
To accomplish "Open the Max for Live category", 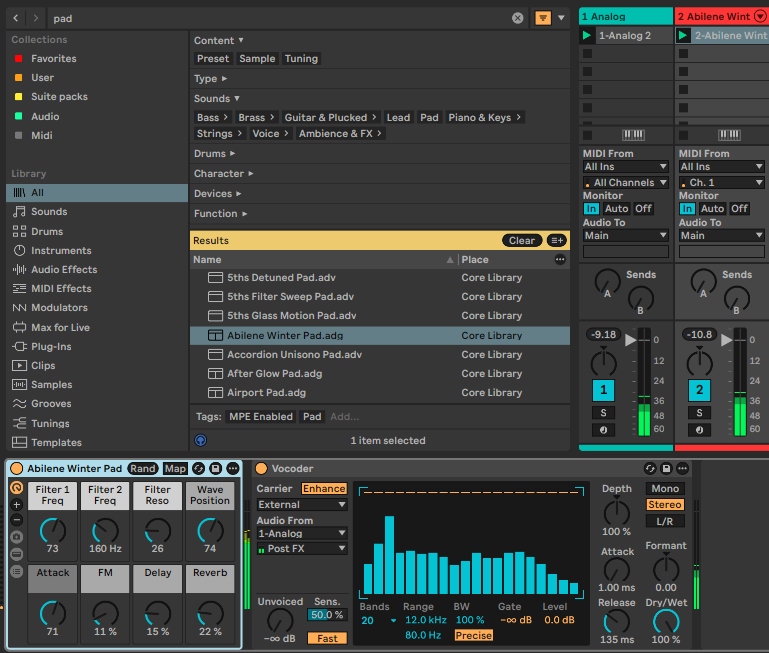I will pos(60,327).
